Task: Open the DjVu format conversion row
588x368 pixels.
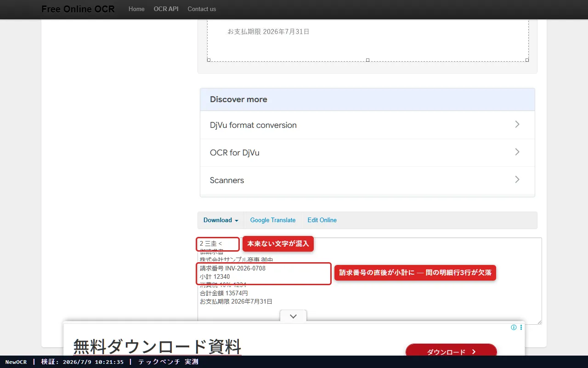Action: pyautogui.click(x=367, y=125)
